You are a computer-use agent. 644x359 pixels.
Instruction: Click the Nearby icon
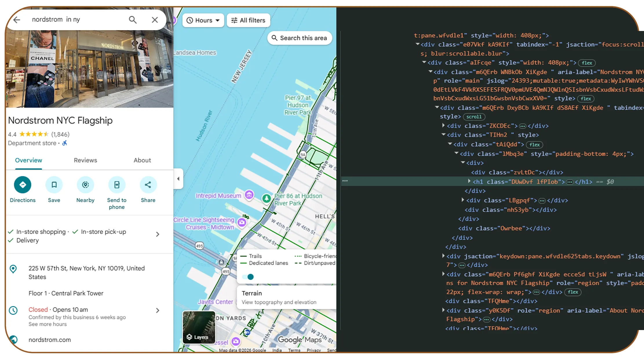pyautogui.click(x=85, y=185)
